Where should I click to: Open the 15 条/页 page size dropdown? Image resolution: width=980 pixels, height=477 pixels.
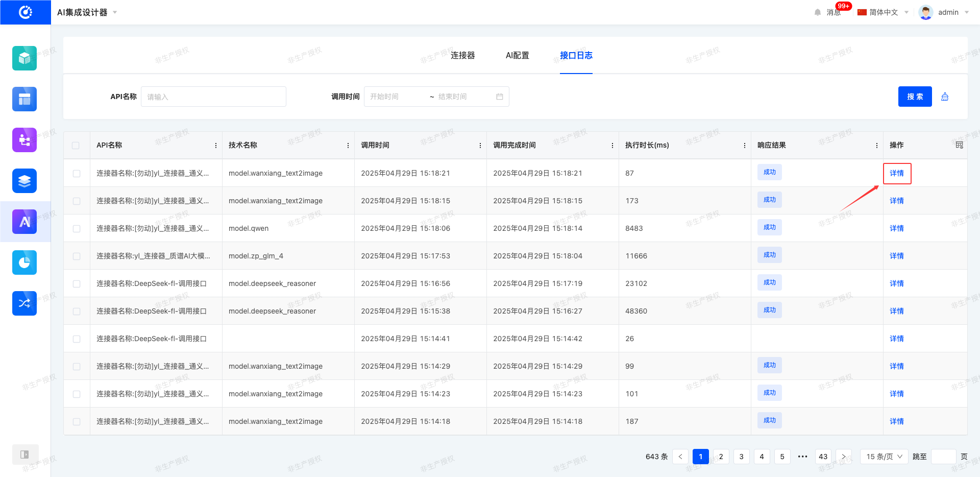[884, 457]
